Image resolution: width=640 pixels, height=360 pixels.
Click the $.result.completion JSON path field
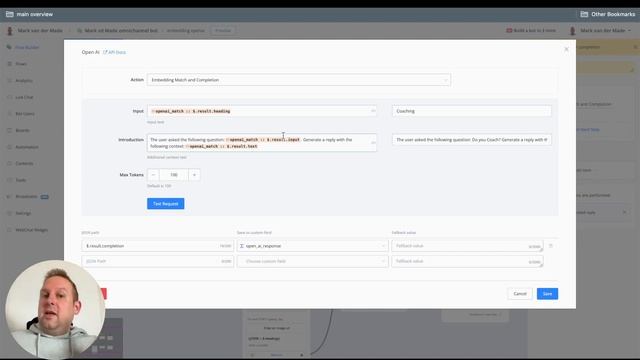pyautogui.click(x=158, y=246)
